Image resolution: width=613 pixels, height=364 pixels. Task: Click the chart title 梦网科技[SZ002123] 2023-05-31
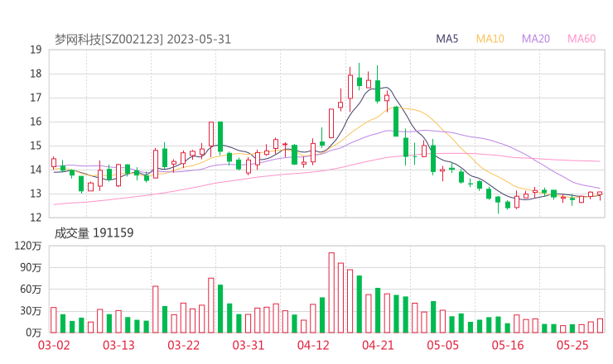[x=142, y=39]
